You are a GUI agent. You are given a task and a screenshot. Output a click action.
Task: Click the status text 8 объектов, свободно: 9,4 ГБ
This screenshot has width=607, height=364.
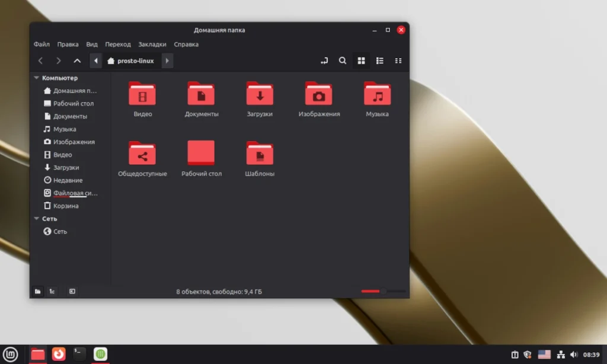219,292
